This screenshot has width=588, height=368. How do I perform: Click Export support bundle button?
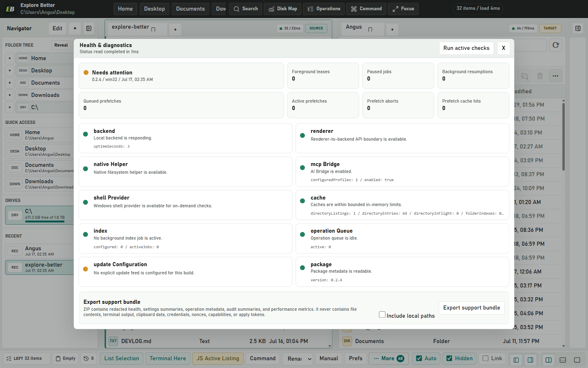[472, 307]
